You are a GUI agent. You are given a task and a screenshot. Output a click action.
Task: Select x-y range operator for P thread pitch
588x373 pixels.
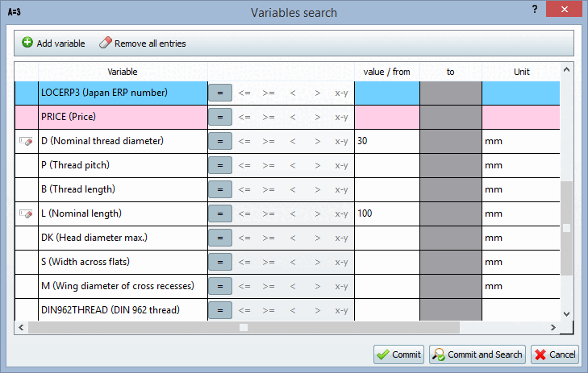[x=341, y=165]
